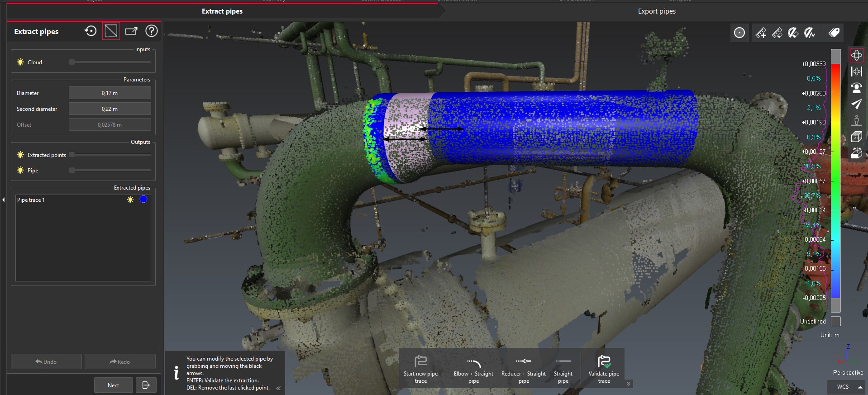Click Validate pipe trace
The height and width of the screenshot is (395, 868).
coord(604,369)
